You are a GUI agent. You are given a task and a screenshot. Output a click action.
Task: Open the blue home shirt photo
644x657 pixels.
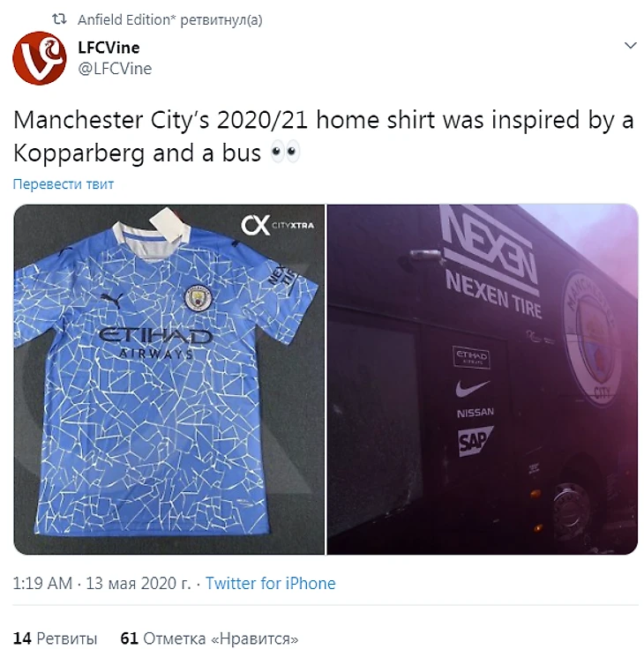pyautogui.click(x=169, y=379)
